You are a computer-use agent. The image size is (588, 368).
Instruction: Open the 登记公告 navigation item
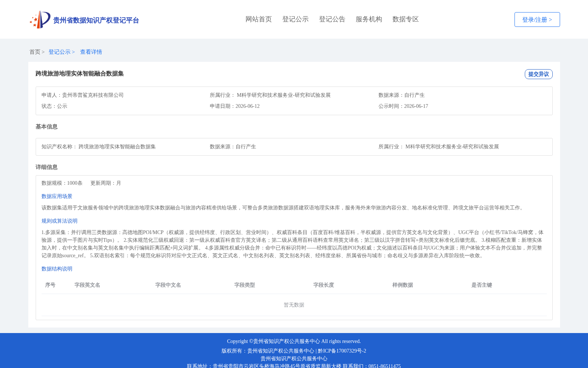(x=332, y=19)
